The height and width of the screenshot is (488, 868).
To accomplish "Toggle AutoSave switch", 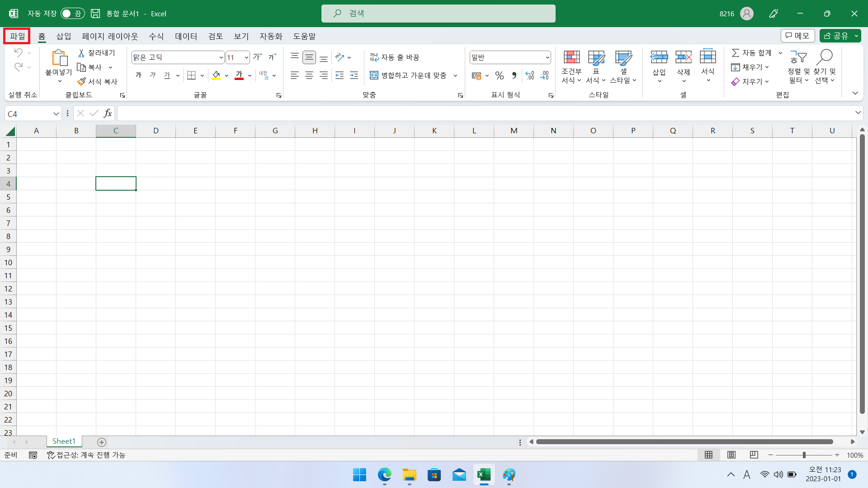I will (x=72, y=14).
